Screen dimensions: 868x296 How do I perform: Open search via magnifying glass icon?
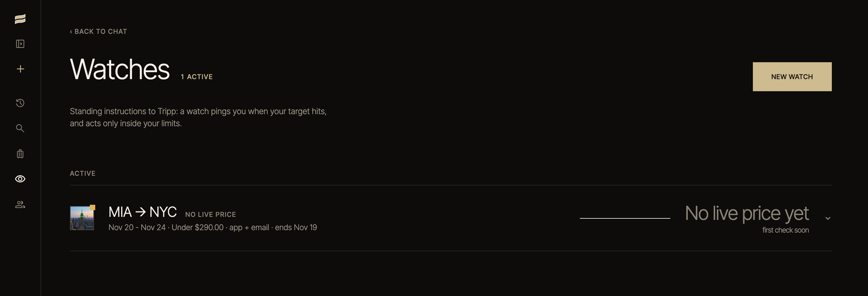[x=20, y=128]
